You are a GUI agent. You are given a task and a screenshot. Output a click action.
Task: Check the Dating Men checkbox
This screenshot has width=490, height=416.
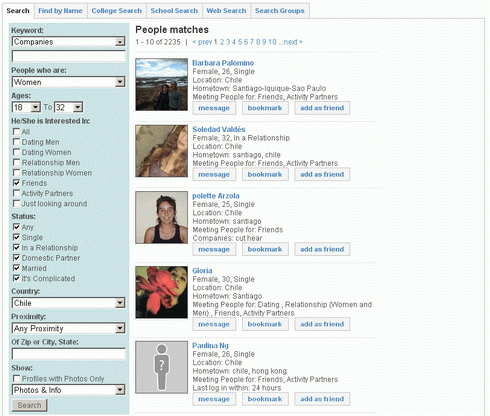point(16,142)
